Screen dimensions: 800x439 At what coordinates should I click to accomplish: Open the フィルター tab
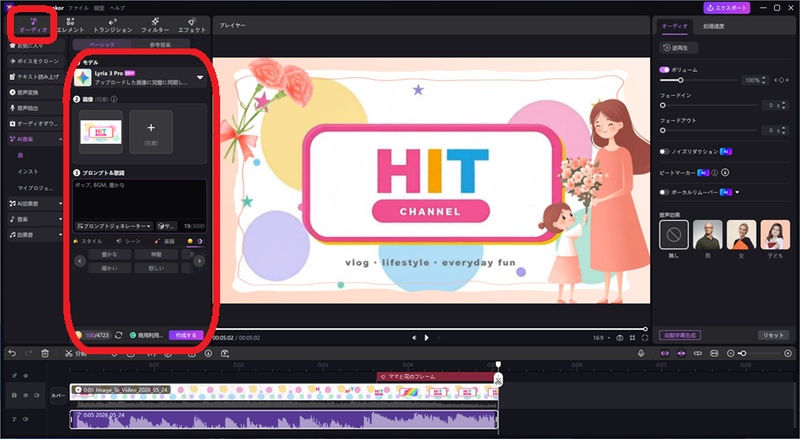click(155, 25)
